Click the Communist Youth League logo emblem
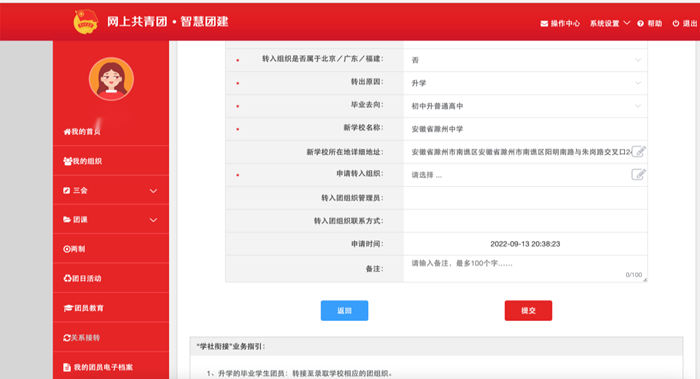The image size is (700, 379). coord(85,21)
